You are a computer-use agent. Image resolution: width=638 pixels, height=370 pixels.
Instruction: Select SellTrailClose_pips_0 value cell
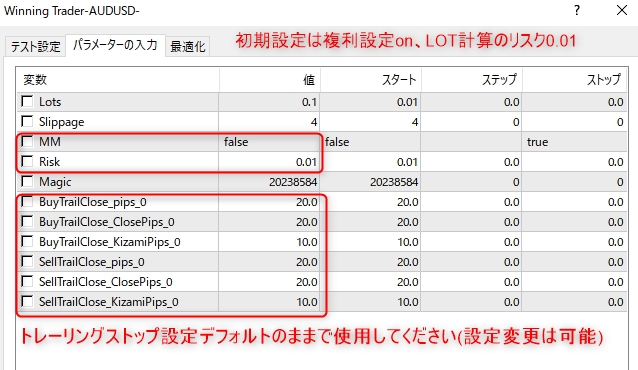click(x=269, y=262)
